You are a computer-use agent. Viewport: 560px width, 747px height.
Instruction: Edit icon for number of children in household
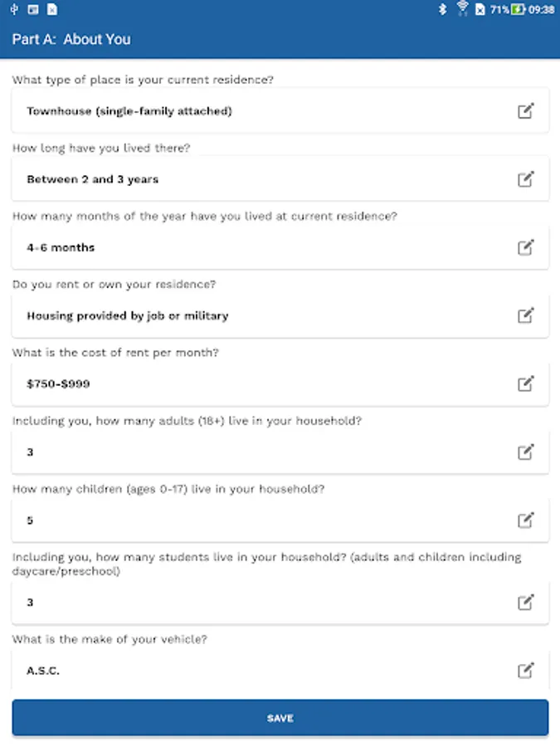coord(525,520)
